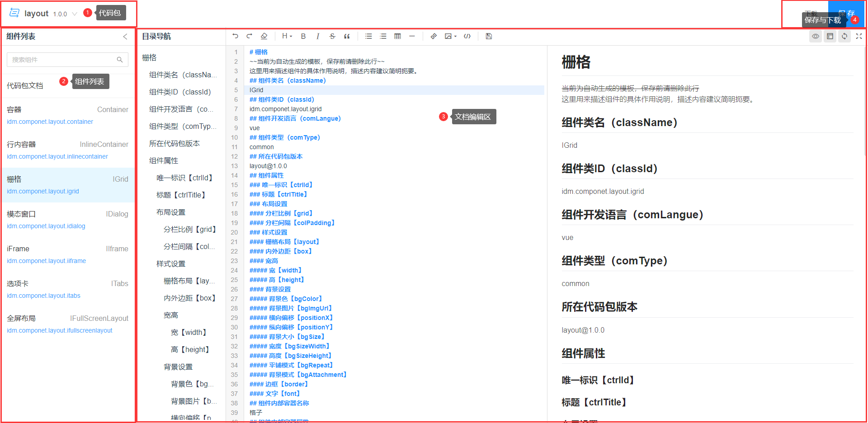Screen dimensions: 868x423
Task: Jump to 唯一标识【ctrlId】 in outline
Action: tap(186, 178)
